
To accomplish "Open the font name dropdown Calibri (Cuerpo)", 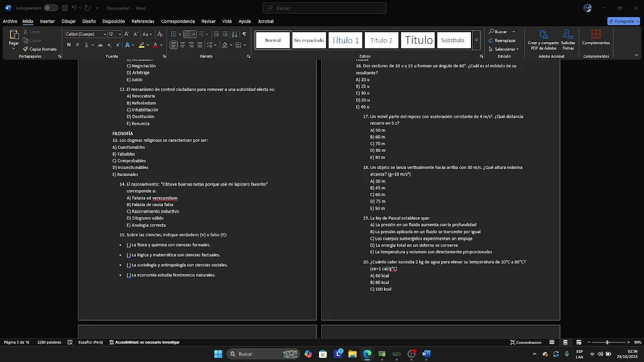I will click(x=105, y=34).
